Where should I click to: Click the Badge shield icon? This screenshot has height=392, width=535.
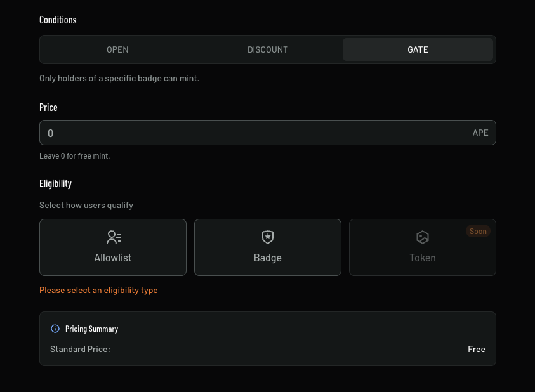(267, 237)
